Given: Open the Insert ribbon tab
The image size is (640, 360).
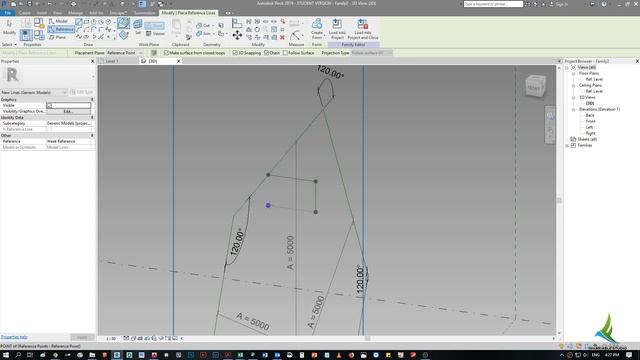Looking at the screenshot, I should pos(41,13).
